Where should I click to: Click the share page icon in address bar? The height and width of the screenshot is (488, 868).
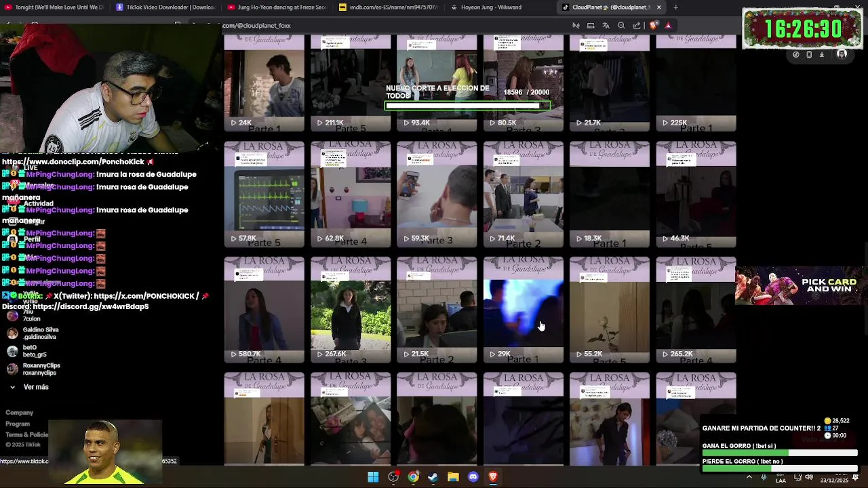[637, 26]
